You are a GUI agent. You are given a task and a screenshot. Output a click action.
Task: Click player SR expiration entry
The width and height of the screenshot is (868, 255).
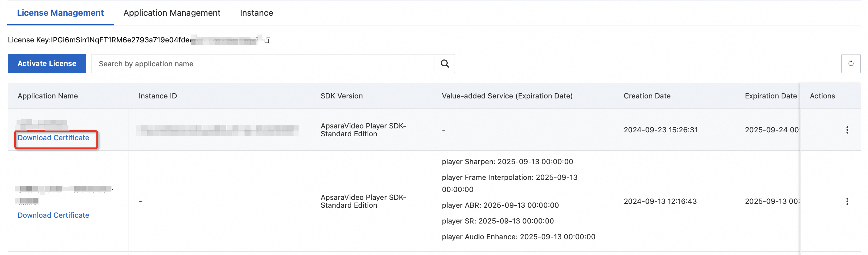click(498, 221)
